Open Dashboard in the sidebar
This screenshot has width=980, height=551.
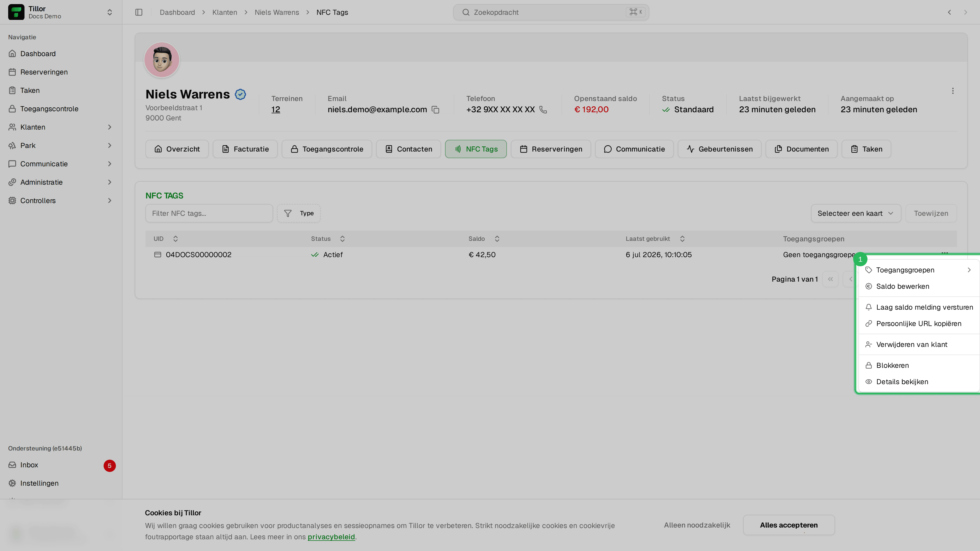coord(61,54)
